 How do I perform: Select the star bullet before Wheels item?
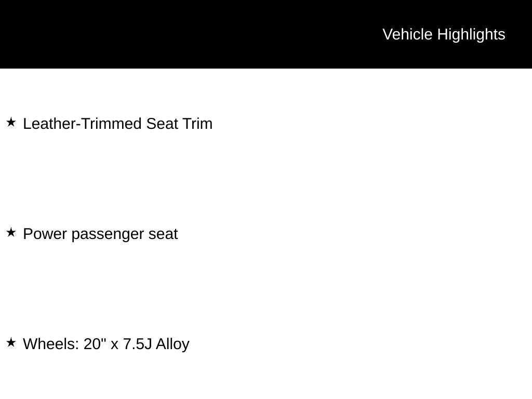point(11,343)
